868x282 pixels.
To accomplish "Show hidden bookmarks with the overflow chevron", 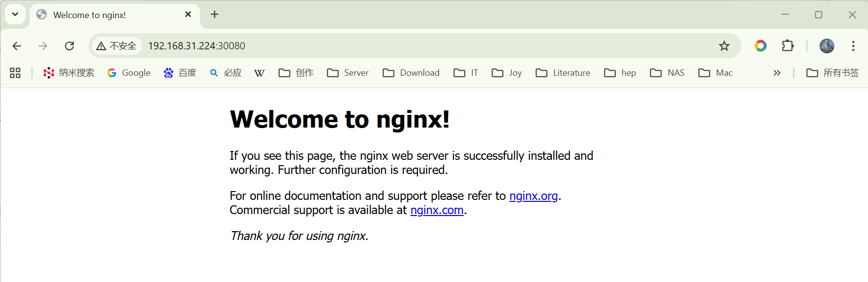I will coord(777,73).
